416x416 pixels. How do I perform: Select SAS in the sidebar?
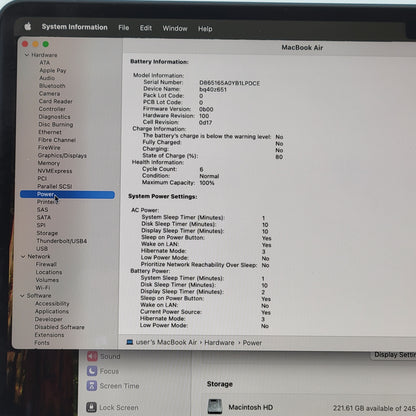point(42,210)
